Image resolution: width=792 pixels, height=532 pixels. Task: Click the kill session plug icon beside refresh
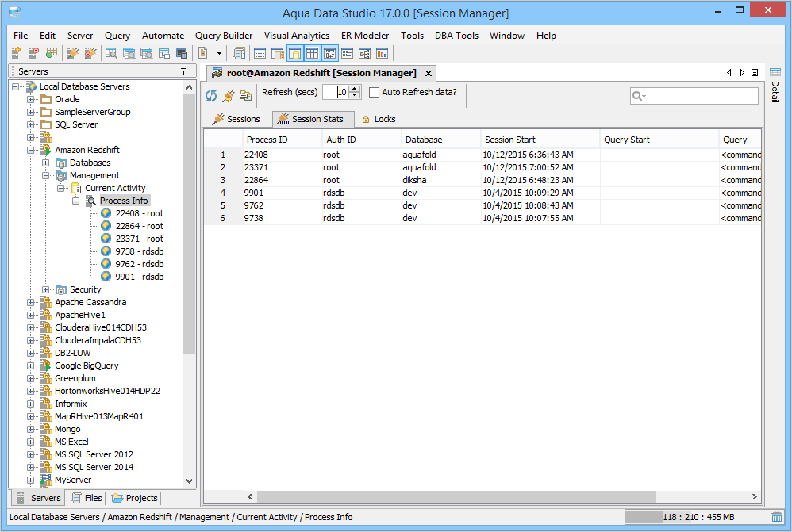tap(229, 95)
